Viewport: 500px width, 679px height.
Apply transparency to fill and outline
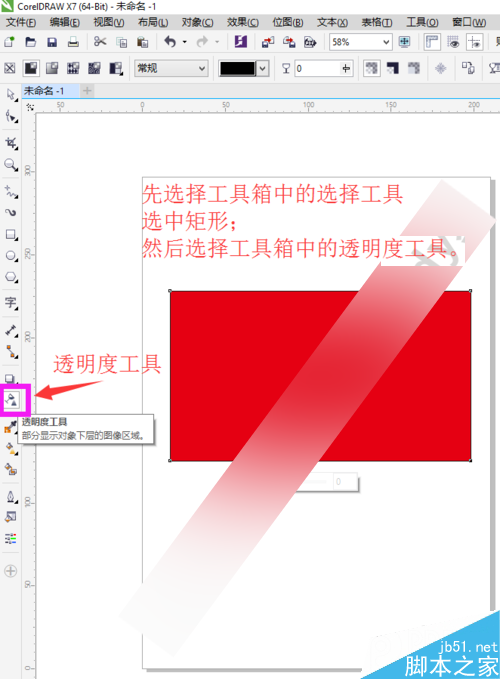[371, 68]
